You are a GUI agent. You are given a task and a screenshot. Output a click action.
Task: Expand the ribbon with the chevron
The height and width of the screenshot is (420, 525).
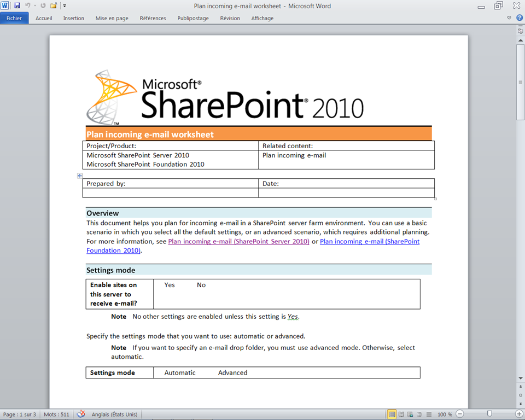(509, 17)
